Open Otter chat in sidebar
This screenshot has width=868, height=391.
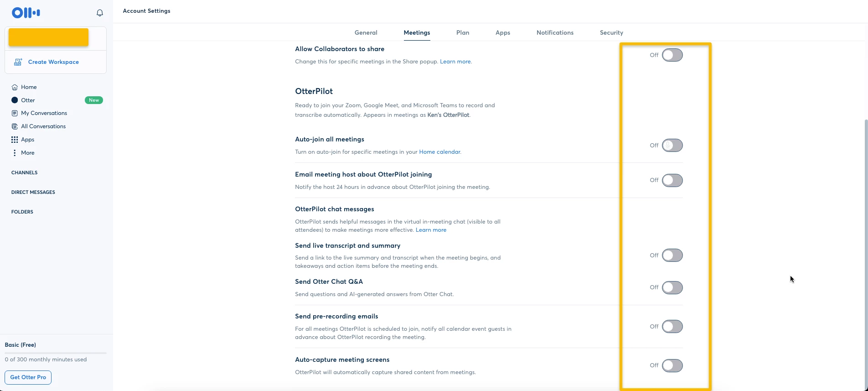[28, 100]
